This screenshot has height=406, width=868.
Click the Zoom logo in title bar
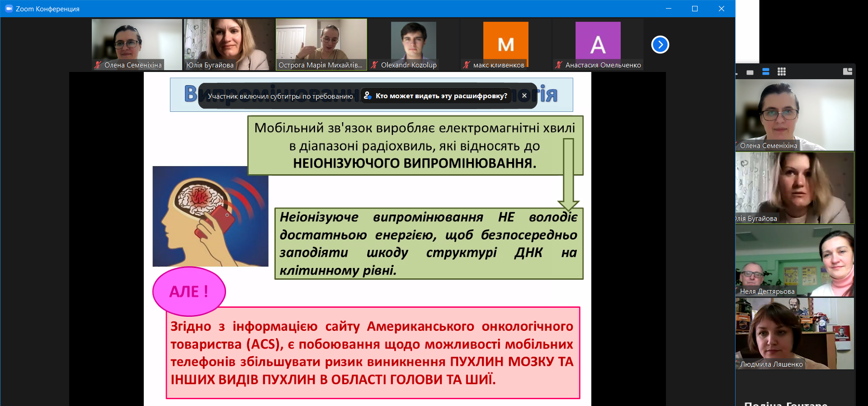(9, 9)
